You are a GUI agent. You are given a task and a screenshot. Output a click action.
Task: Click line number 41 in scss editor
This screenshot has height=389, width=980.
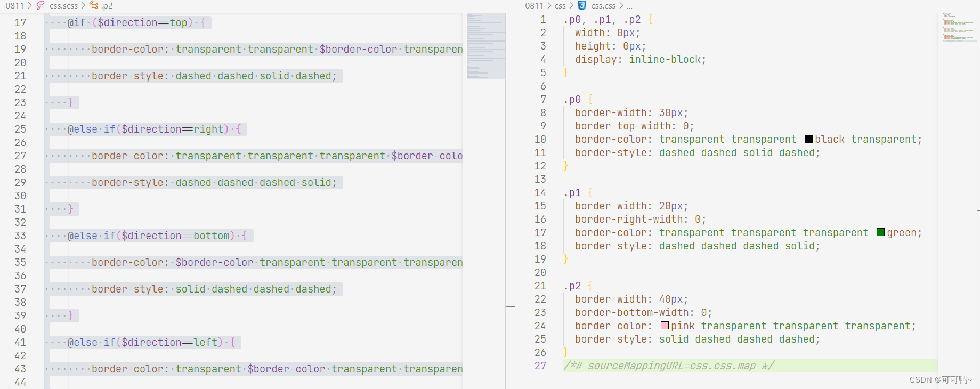[x=20, y=342]
